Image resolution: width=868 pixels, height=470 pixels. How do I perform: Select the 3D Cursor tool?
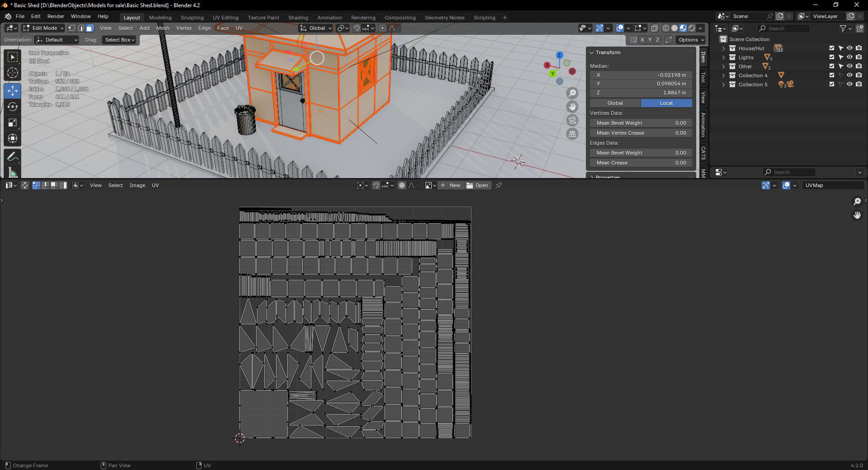point(13,73)
